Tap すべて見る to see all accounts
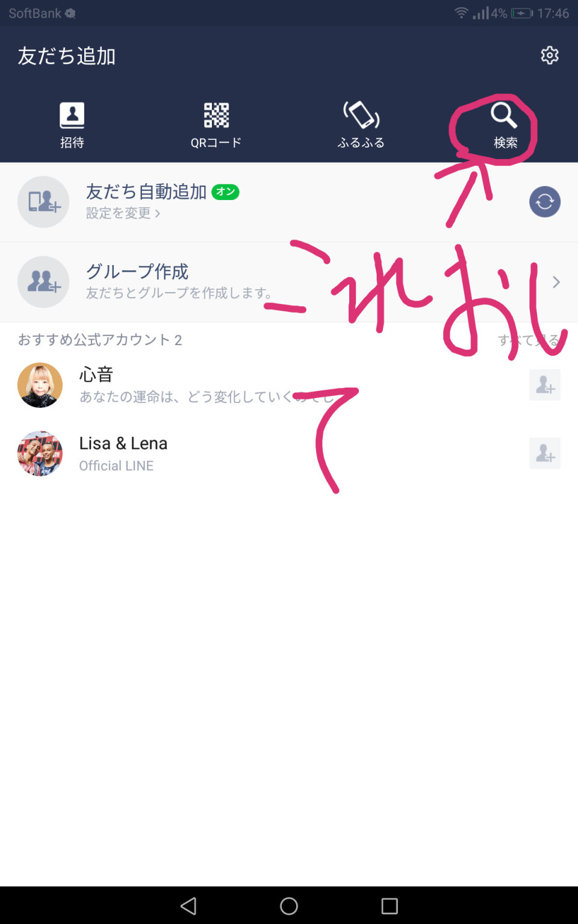Screen dimensions: 578x924 pyautogui.click(x=529, y=340)
